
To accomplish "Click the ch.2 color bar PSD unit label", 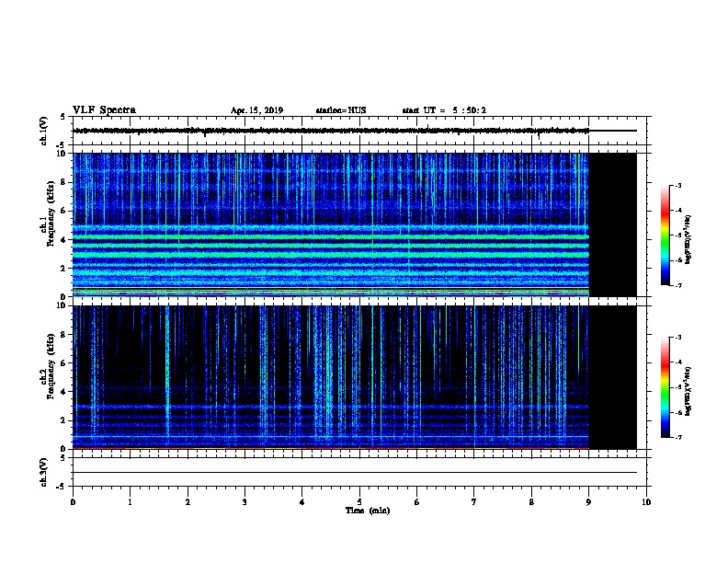I will 688,391.
